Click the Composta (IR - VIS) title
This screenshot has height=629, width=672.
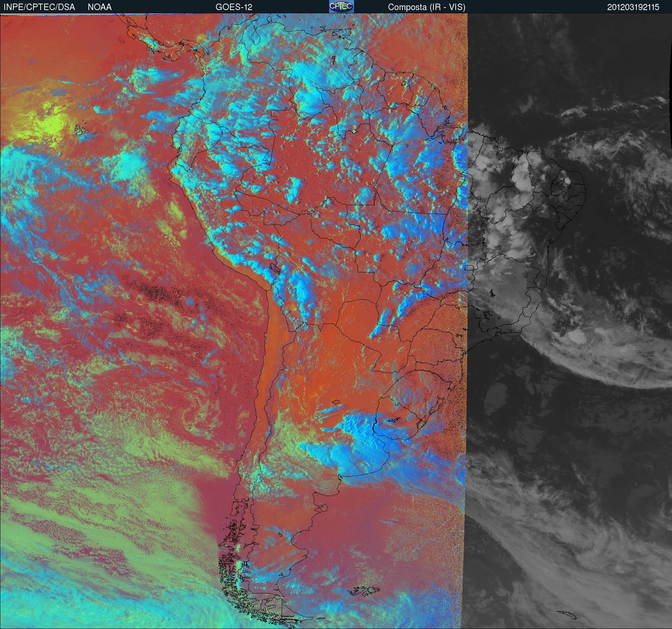[427, 7]
